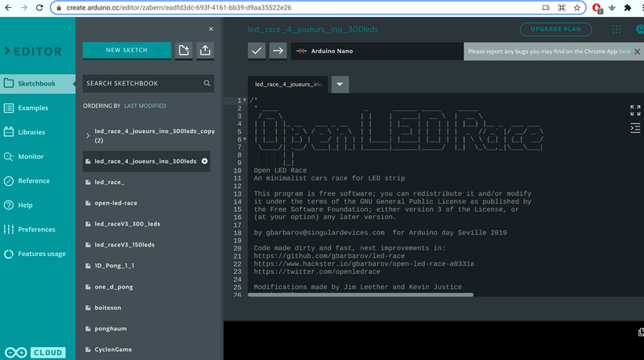Screen dimensions: 644x360
Task: Click the search magnifier in sketchbook search
Action: (207, 83)
